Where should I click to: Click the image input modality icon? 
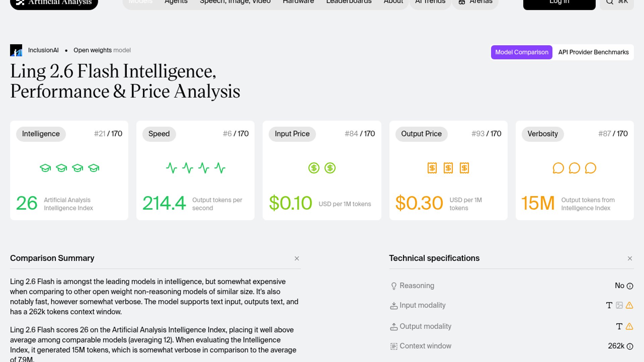point(619,305)
